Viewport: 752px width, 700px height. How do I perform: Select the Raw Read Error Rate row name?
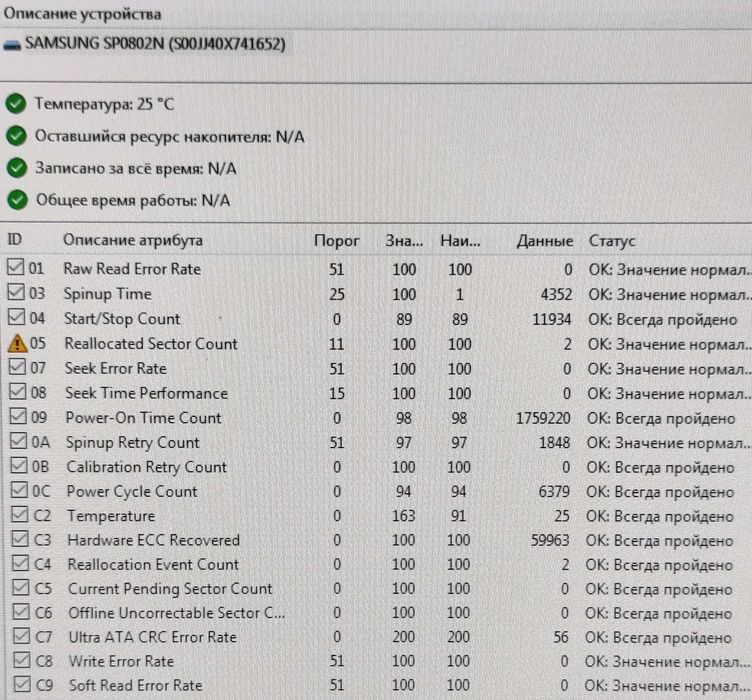tap(132, 269)
